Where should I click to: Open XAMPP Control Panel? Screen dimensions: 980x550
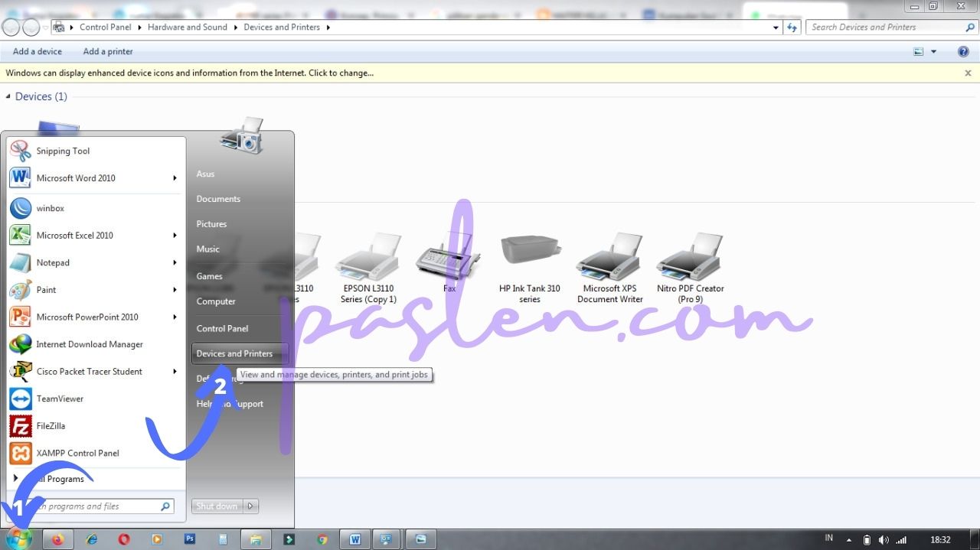pyautogui.click(x=96, y=453)
